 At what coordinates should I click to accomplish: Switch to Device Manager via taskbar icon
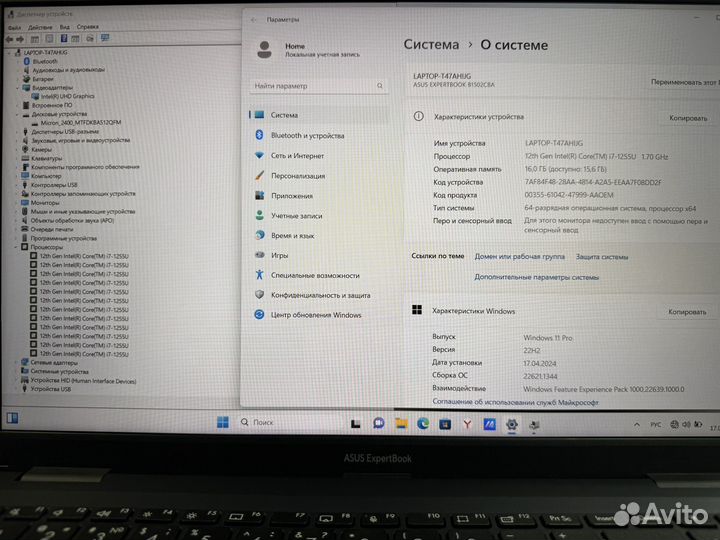point(534,425)
